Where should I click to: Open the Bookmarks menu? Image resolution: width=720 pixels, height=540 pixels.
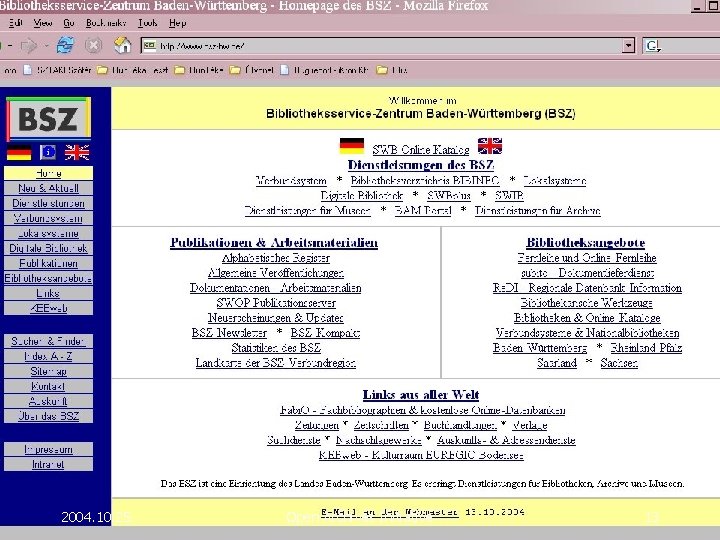point(106,22)
